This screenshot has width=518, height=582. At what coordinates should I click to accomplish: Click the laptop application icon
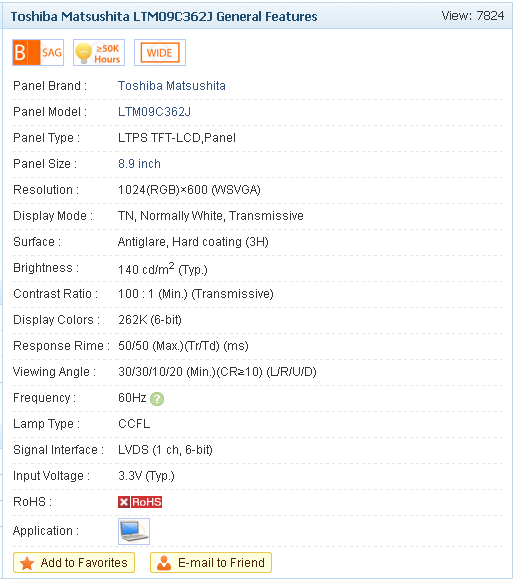tap(134, 532)
